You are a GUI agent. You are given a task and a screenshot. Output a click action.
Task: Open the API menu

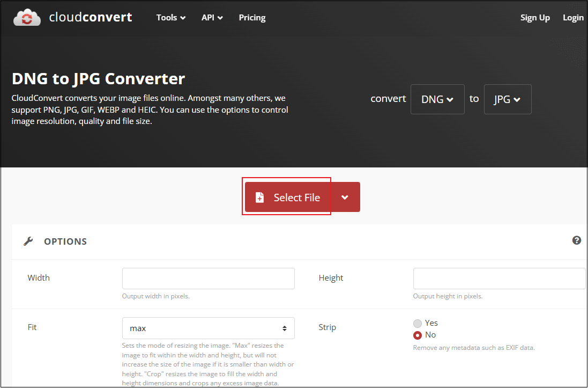pos(209,18)
